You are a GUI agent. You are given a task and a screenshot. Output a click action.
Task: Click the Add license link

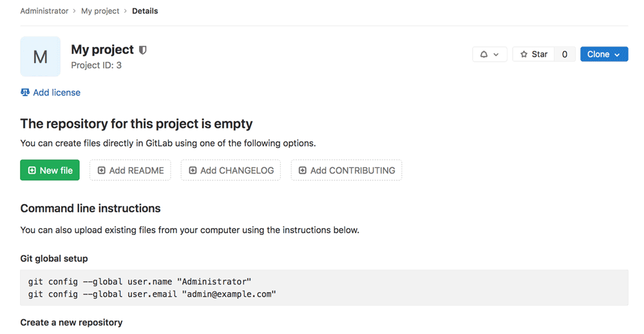57,93
